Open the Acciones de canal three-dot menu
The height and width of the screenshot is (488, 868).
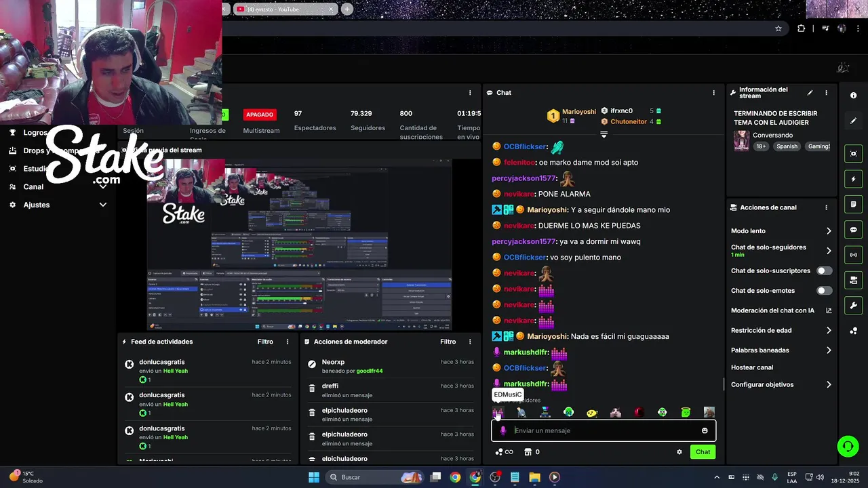pos(826,207)
